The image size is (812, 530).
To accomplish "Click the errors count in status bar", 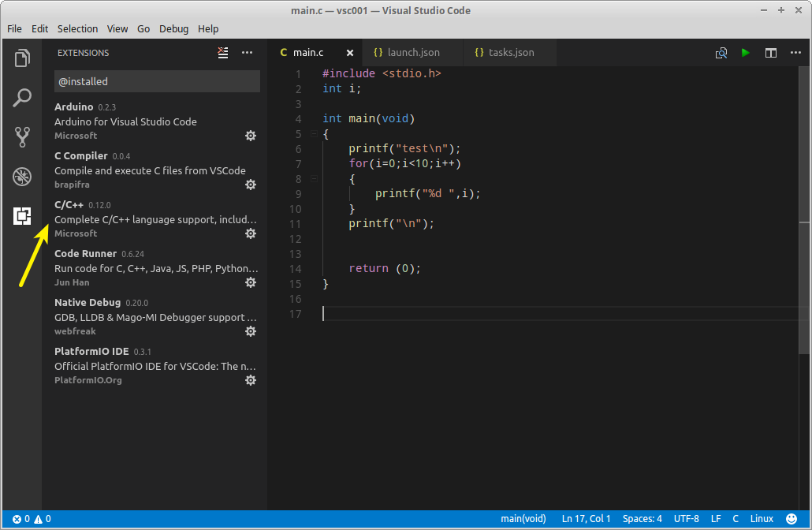I will point(21,519).
